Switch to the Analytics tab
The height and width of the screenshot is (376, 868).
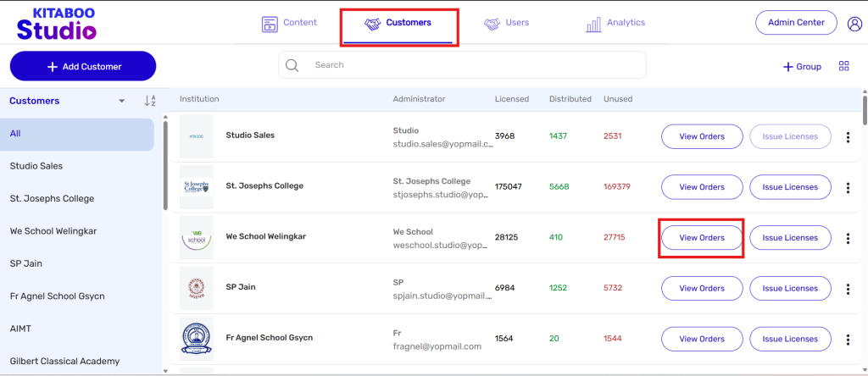click(x=615, y=23)
